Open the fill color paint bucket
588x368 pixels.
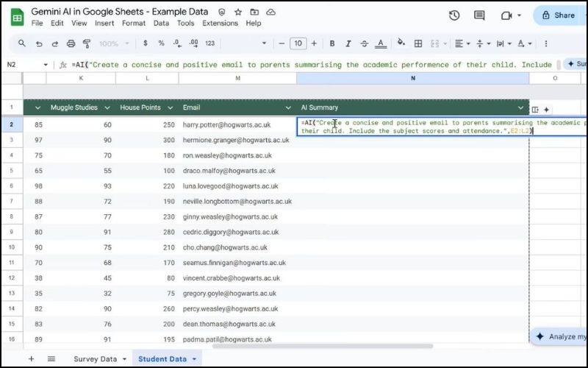[401, 43]
